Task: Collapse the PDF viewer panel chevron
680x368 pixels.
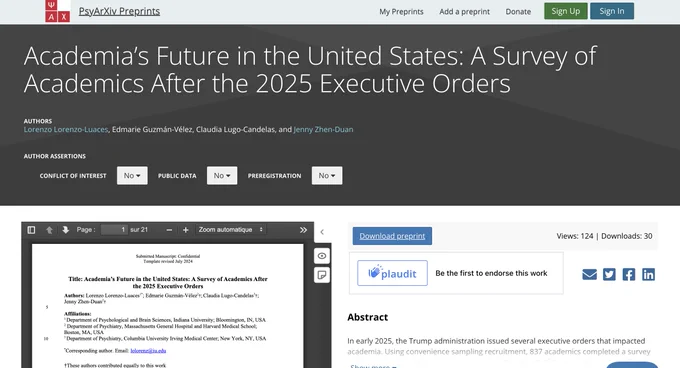Action: coord(322,232)
